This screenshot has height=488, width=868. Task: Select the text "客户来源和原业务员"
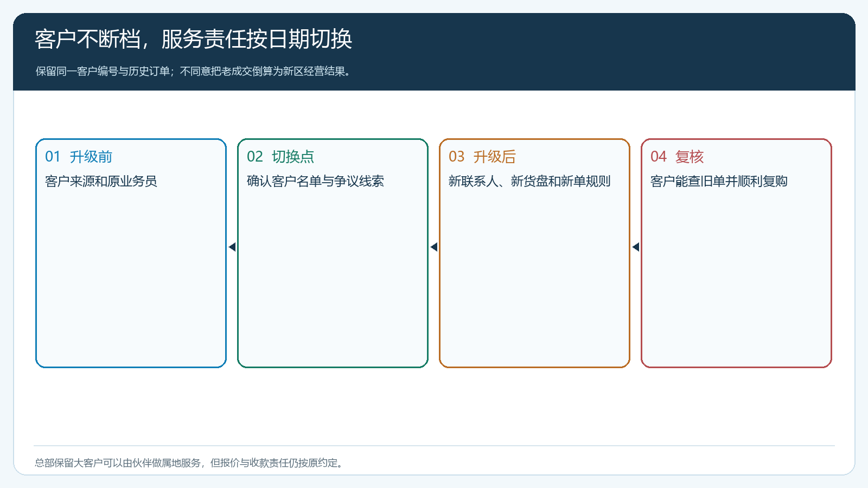101,181
